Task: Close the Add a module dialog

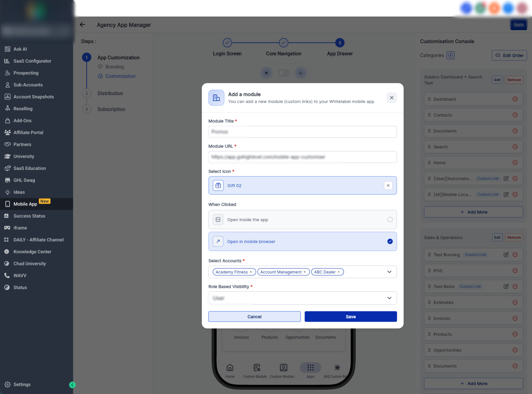Action: [391, 98]
